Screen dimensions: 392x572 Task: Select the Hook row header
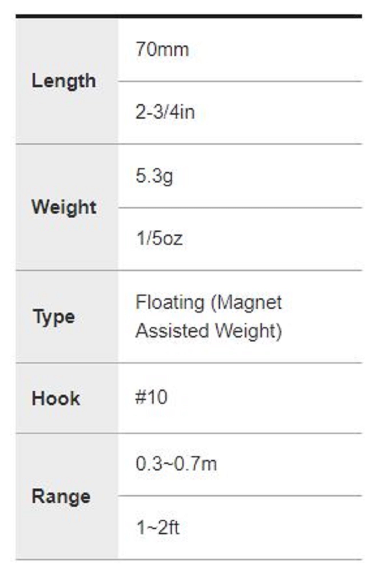[56, 398]
